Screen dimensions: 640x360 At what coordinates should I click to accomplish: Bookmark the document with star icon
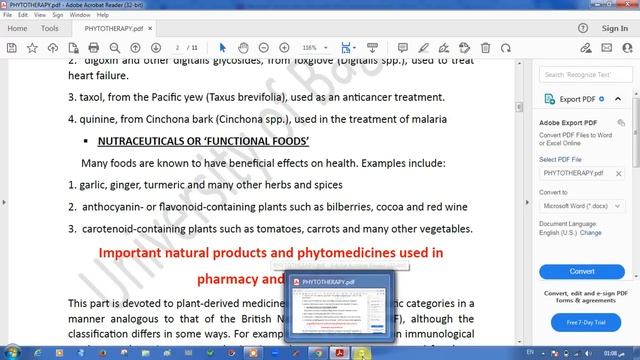pyautogui.click(x=32, y=48)
